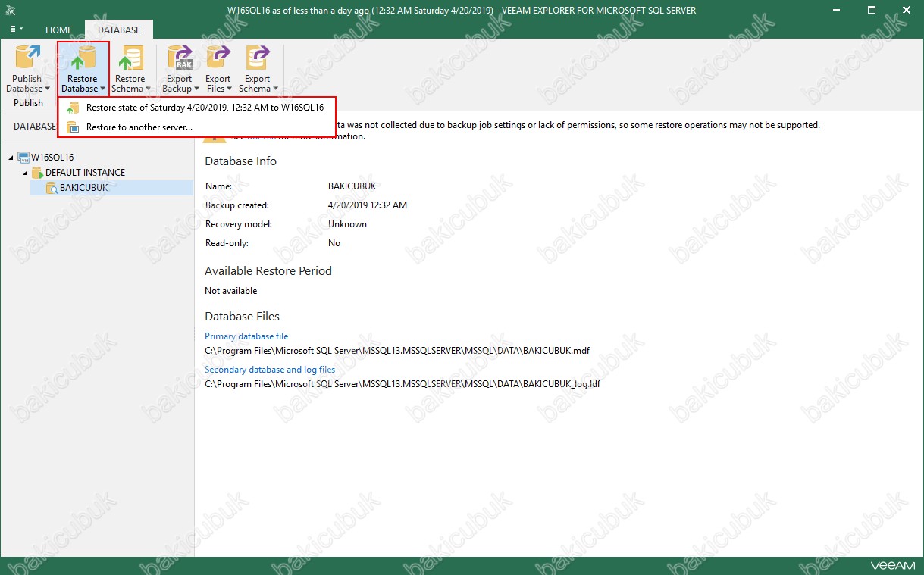Click the Export Backup ribbon icon
The width and height of the screenshot is (924, 575).
(x=180, y=58)
